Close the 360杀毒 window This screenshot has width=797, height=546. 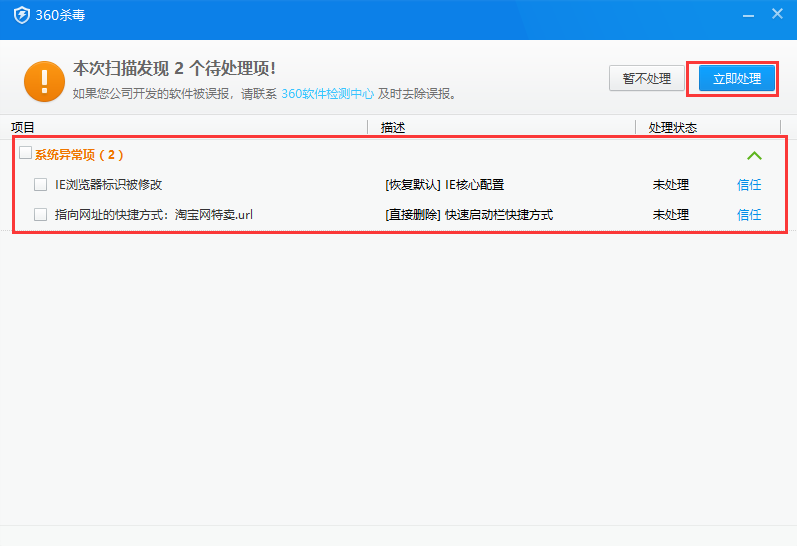pyautogui.click(x=777, y=14)
